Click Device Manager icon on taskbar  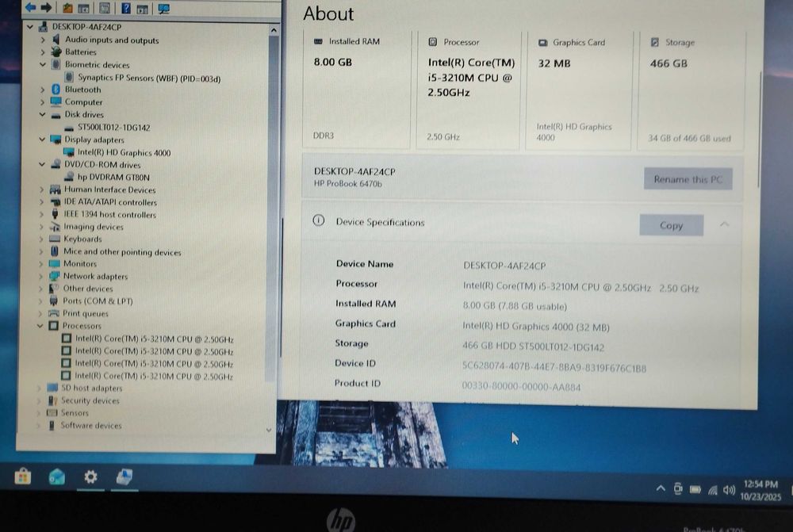[125, 477]
